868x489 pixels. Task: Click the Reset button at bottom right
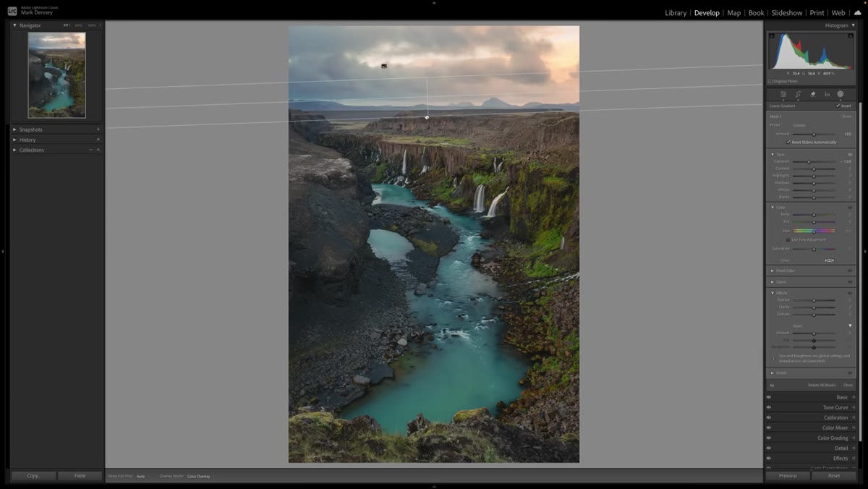click(834, 476)
